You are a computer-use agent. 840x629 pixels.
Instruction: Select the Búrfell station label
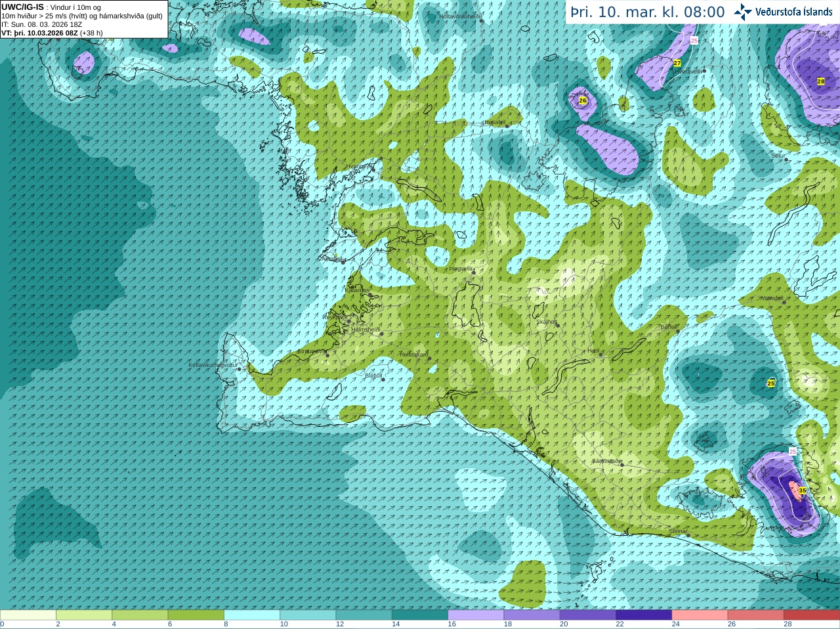pos(669,327)
